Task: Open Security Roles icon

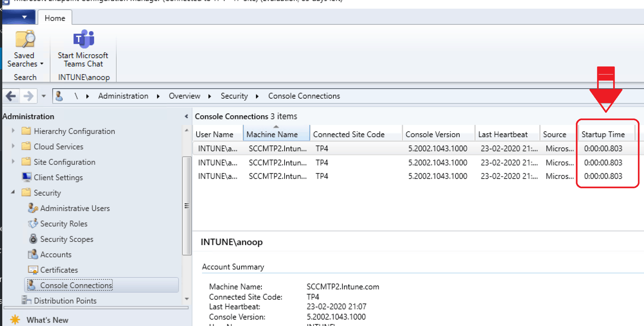Action: [33, 223]
